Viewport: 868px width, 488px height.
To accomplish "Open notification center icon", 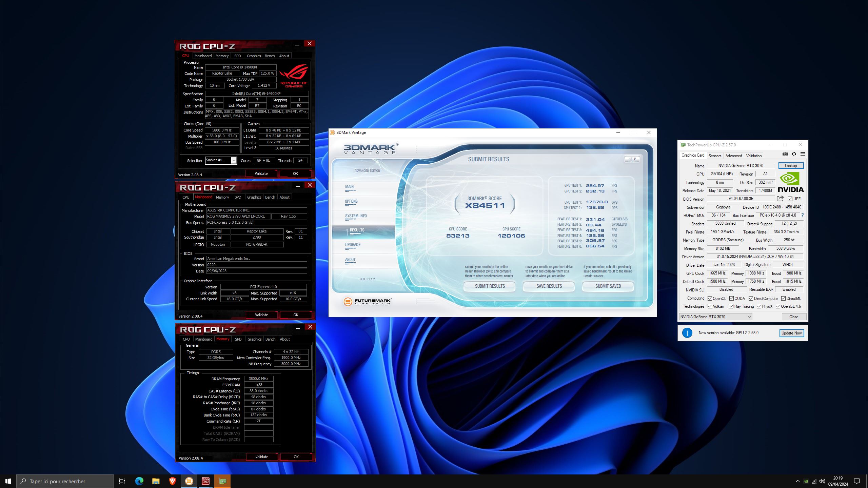I will click(857, 481).
